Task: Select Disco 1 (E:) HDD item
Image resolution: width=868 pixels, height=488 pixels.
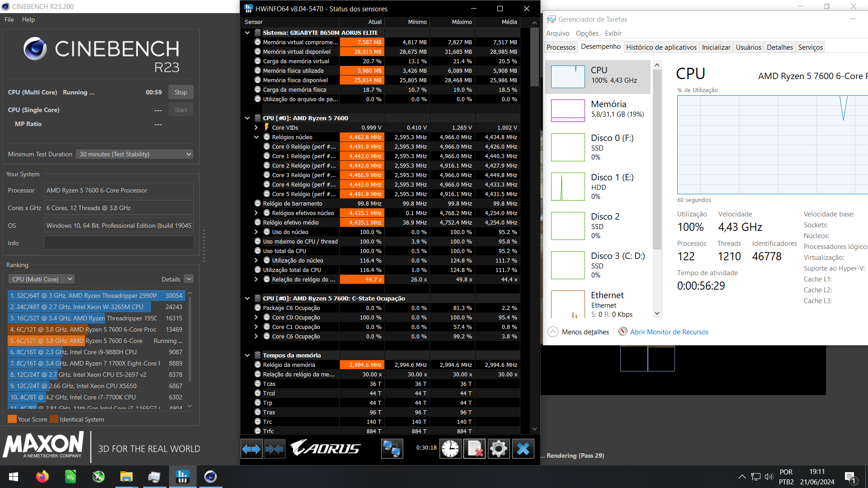Action: pyautogui.click(x=598, y=186)
